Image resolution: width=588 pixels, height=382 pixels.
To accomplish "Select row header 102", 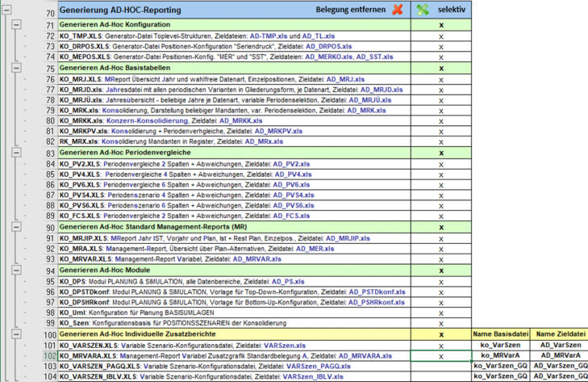I will click(x=49, y=355).
